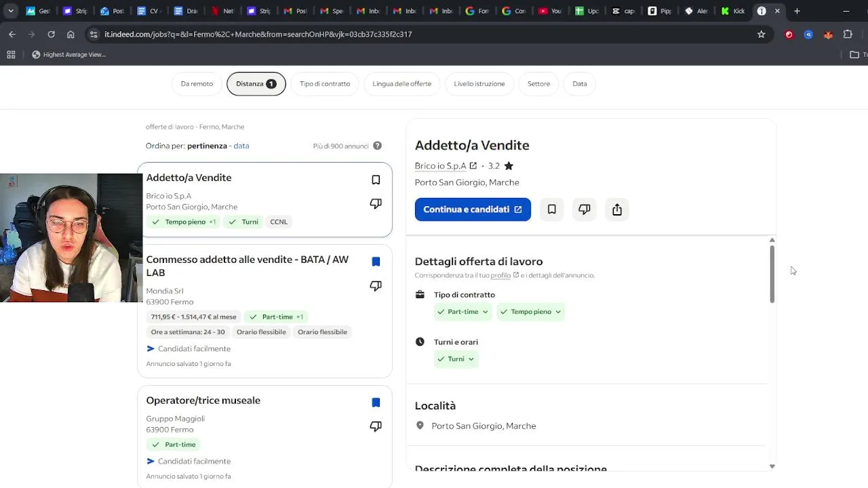
Task: Switch to the Pipp tab
Action: tap(660, 11)
